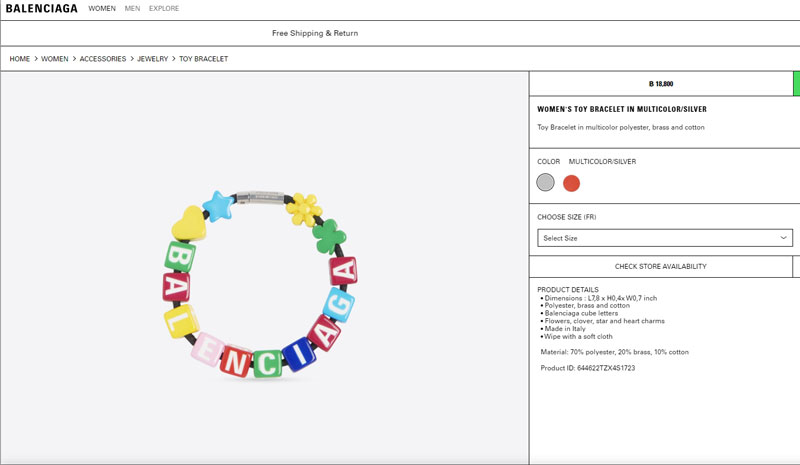The height and width of the screenshot is (465, 800).
Task: Open the Women menu in the header
Action: [102, 8]
